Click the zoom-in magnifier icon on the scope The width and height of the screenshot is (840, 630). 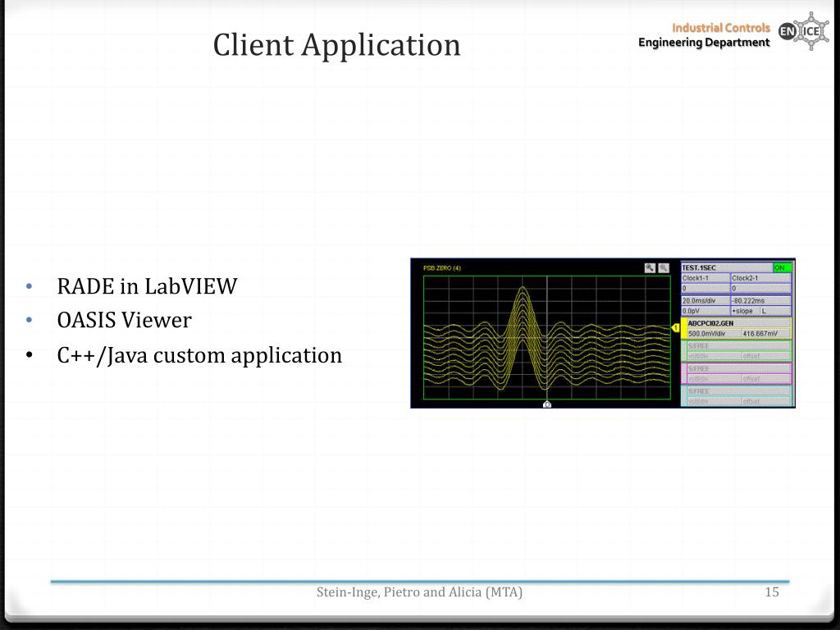pos(650,268)
